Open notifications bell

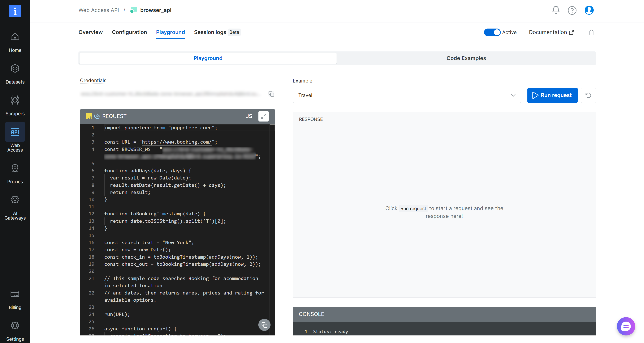[556, 10]
